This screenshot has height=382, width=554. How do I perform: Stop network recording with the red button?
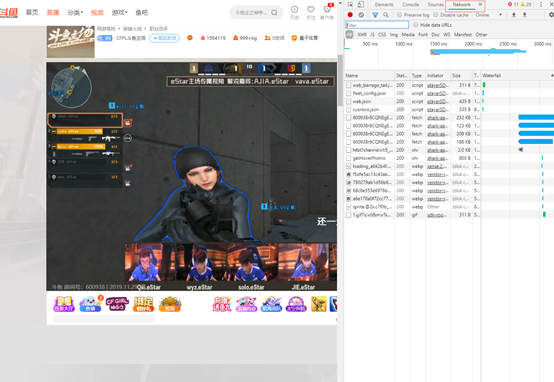pyautogui.click(x=350, y=15)
